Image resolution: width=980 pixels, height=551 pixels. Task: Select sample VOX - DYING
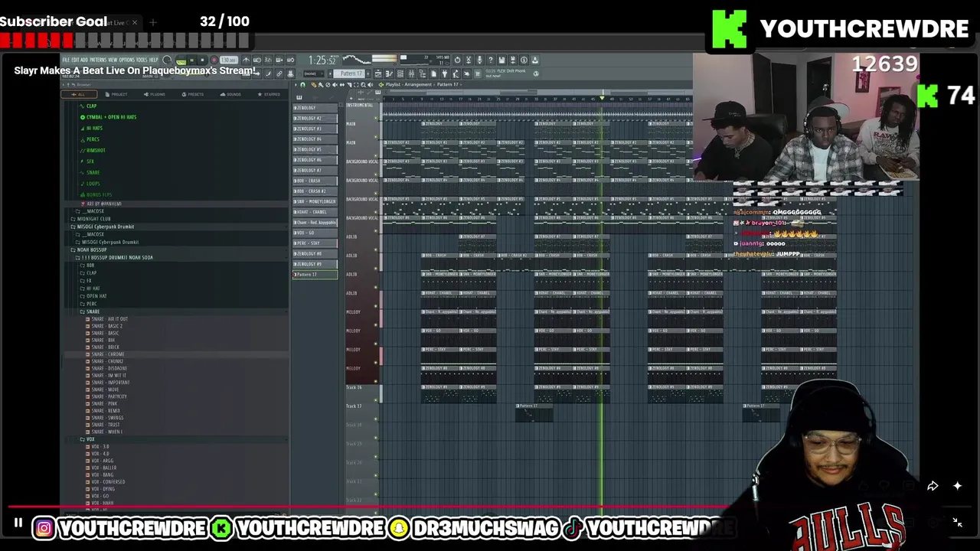click(101, 489)
